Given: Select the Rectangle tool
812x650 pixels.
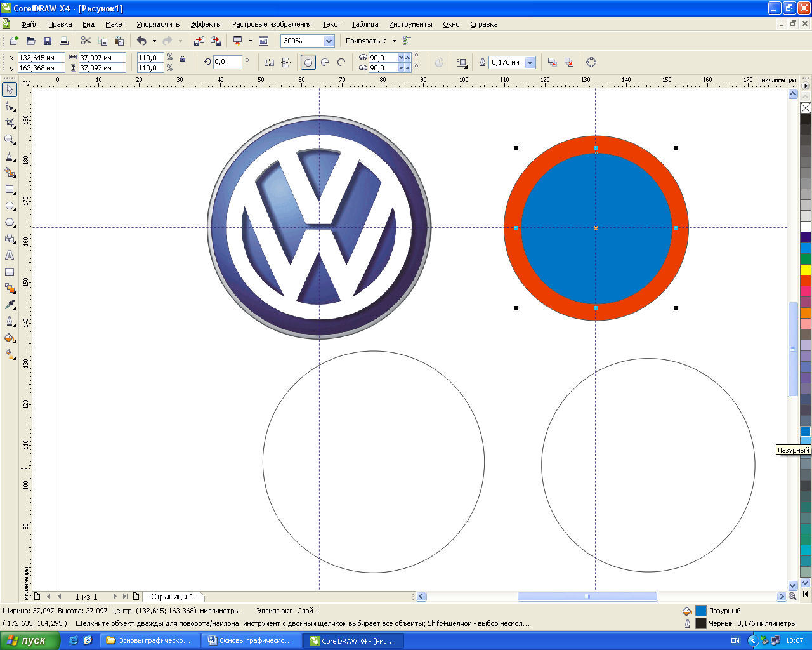Looking at the screenshot, I should click(10, 189).
